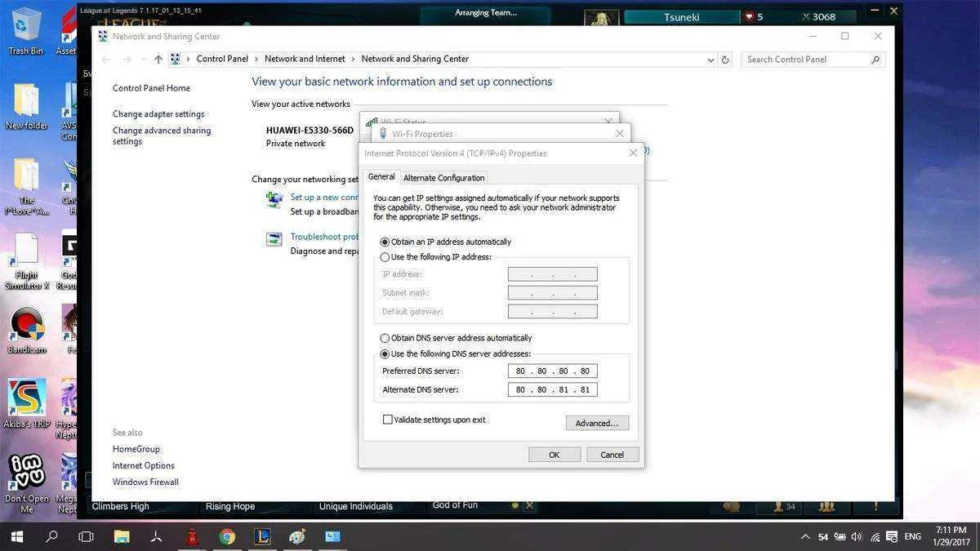This screenshot has width=980, height=551.
Task: Launch Bandicam from the desktop
Action: point(26,331)
